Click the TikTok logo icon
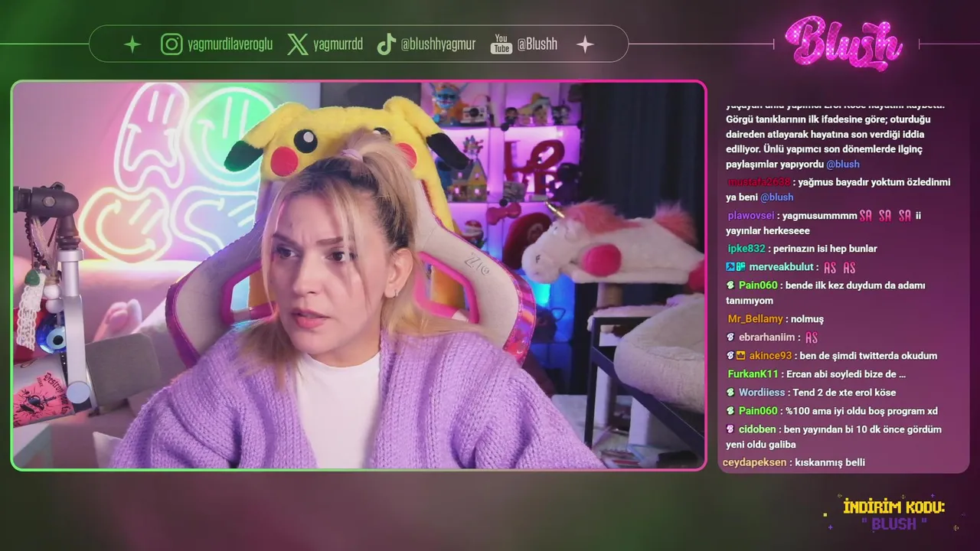This screenshot has width=980, height=551. click(x=387, y=44)
